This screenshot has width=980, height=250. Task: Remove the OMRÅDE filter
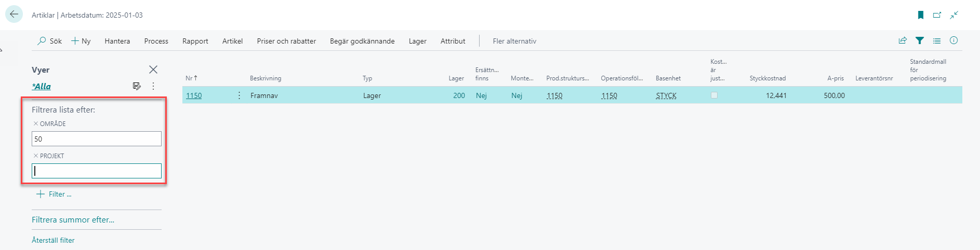(36, 124)
